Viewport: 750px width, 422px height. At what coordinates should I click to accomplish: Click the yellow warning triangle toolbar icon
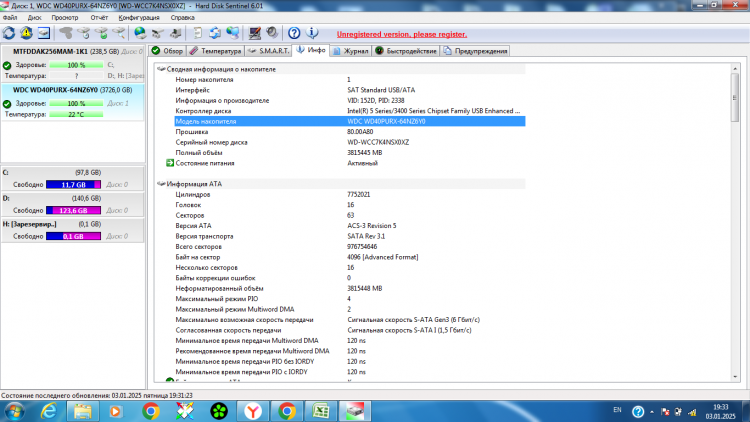point(26,33)
